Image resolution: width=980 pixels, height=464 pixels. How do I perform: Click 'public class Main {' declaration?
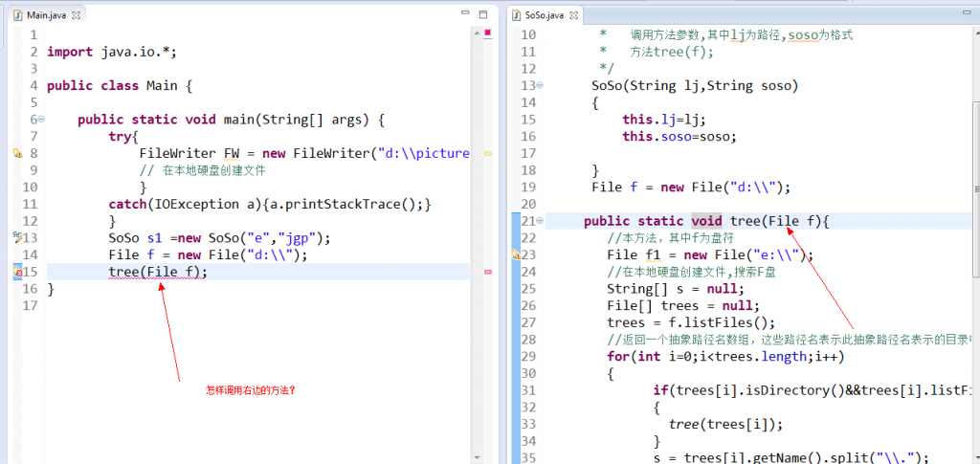pos(120,85)
